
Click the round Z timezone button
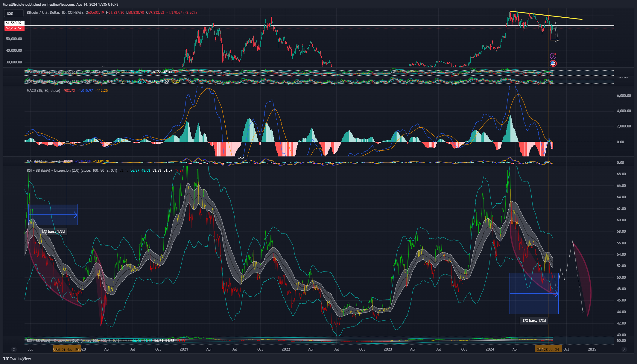(x=14, y=349)
